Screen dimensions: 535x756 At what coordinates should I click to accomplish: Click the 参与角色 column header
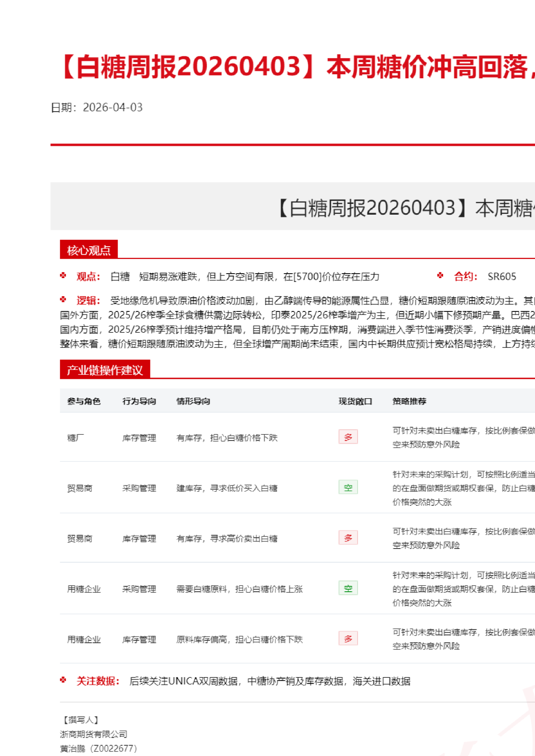(x=84, y=401)
